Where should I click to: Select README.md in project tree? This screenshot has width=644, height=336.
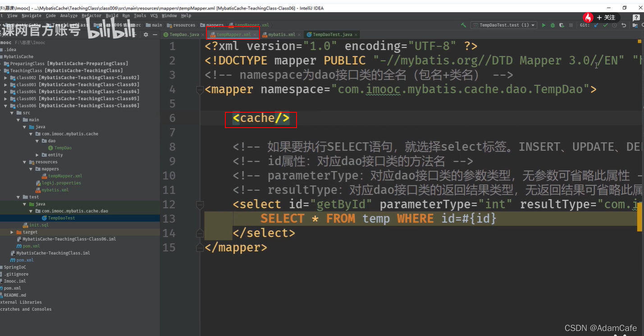pyautogui.click(x=14, y=295)
